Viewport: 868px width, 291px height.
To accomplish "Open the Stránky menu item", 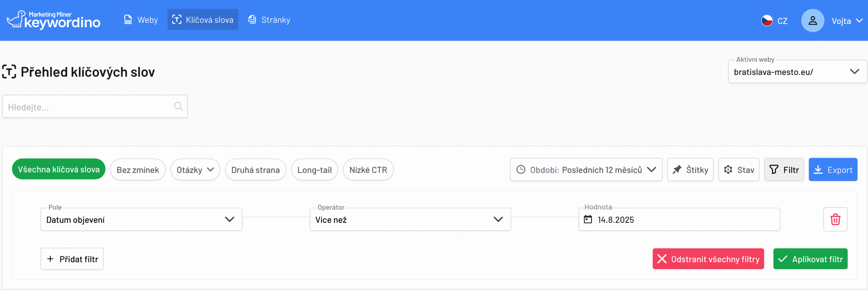I will [270, 20].
